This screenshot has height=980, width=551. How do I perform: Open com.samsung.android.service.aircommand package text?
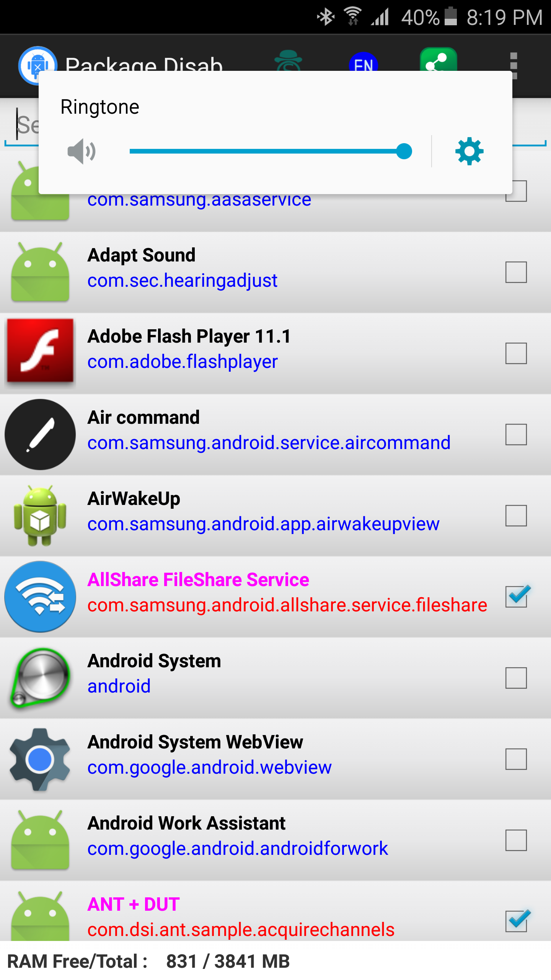pyautogui.click(x=269, y=443)
